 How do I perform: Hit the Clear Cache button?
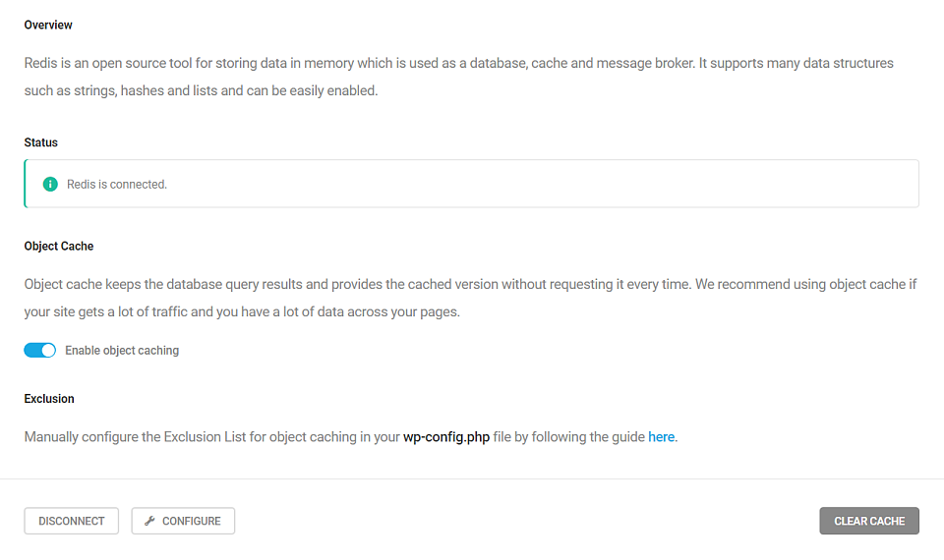(x=869, y=521)
